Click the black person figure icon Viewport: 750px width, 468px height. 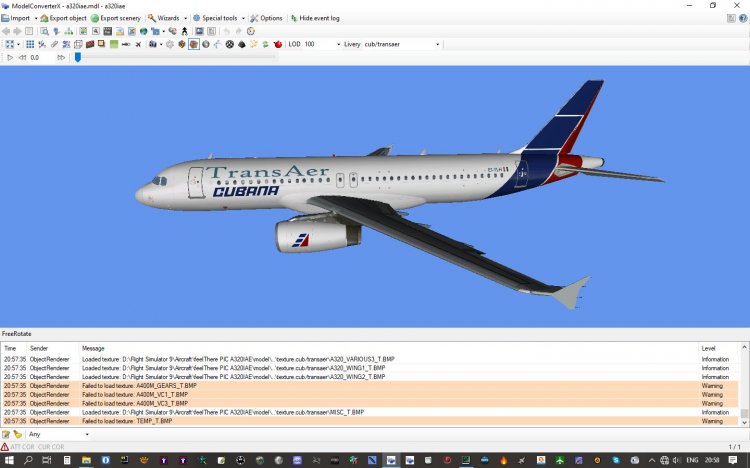[185, 31]
